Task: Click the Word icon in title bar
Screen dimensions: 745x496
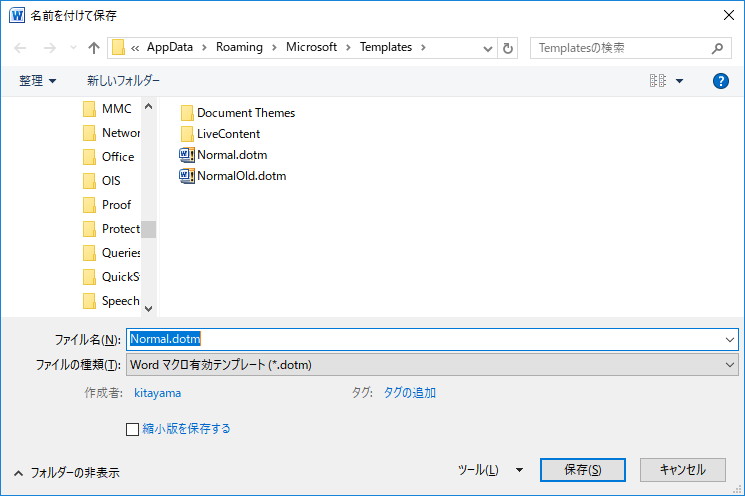Action: tap(17, 16)
